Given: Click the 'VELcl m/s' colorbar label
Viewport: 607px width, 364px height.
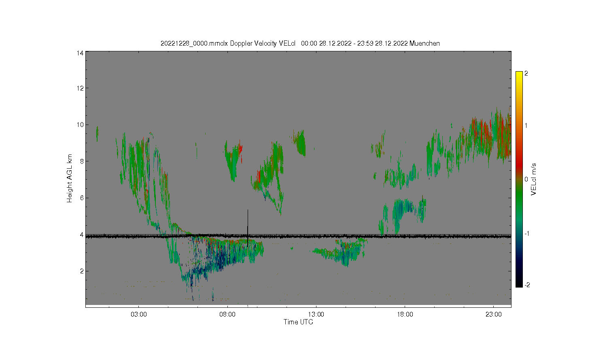Looking at the screenshot, I should pos(534,179).
